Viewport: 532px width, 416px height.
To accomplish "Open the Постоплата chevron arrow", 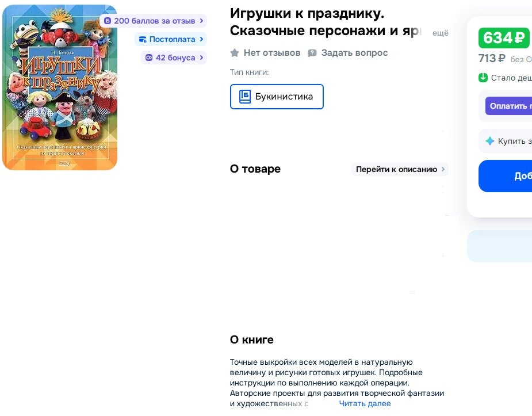I will [201, 39].
